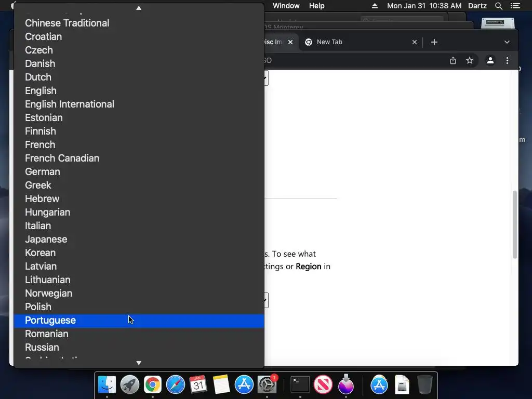Click the Chrome share page icon
532x399 pixels.
click(x=453, y=60)
